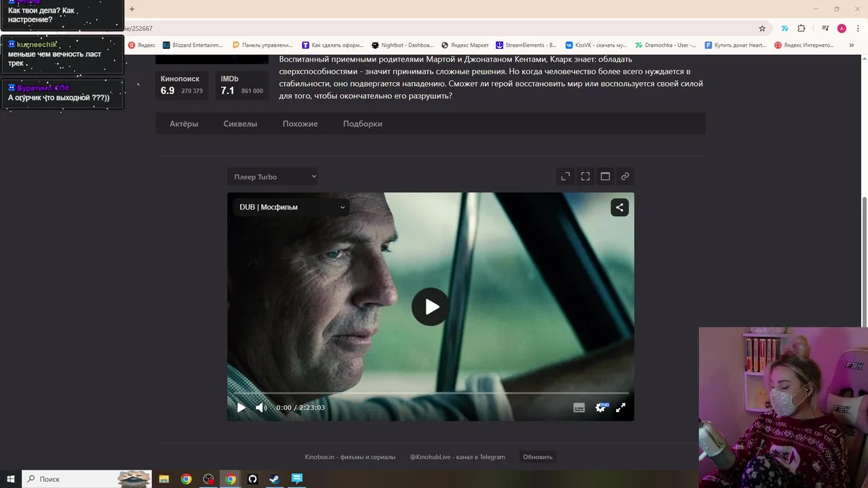Image resolution: width=868 pixels, height=488 pixels.
Task: Open a new browser tab with plus
Action: (x=132, y=9)
